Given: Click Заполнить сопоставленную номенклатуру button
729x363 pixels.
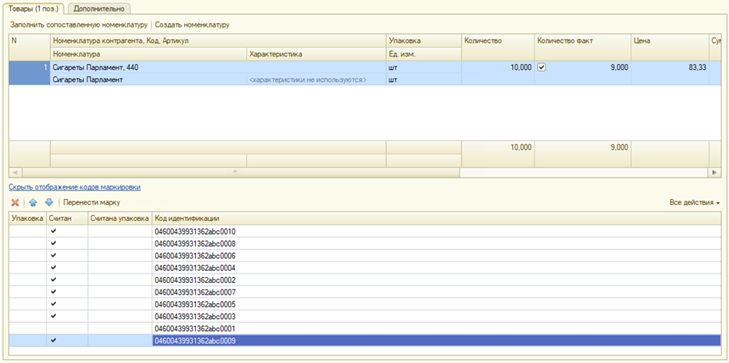Looking at the screenshot, I should pyautogui.click(x=79, y=25).
